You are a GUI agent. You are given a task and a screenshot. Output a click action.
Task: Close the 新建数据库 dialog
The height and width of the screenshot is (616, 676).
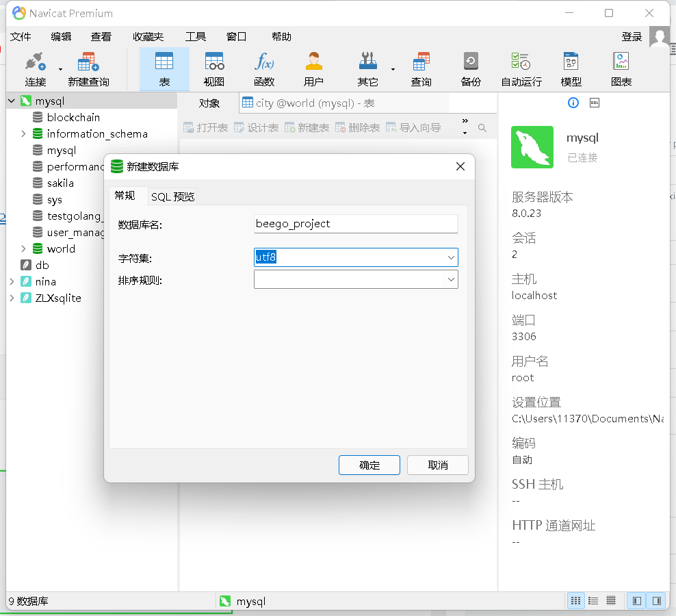460,166
